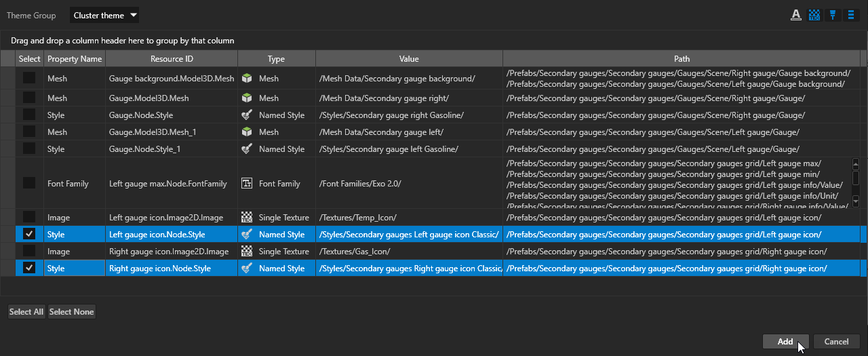The image size is (868, 356).
Task: Select value /Styles/Secondary gauge left Gasoline/
Action: [x=389, y=149]
